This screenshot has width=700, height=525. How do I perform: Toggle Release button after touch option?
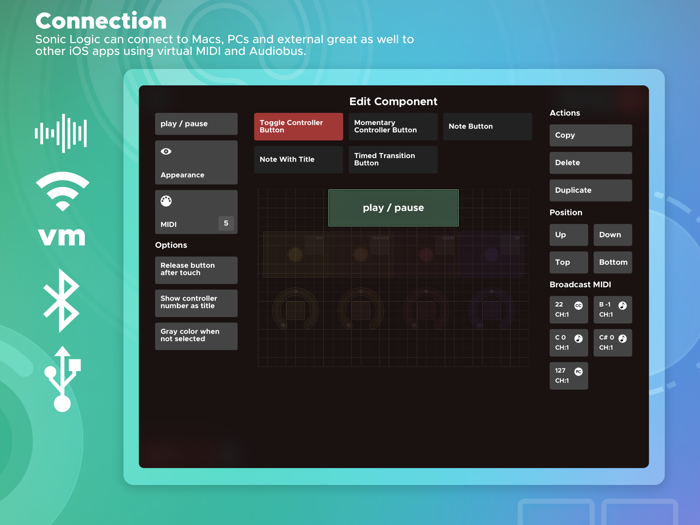(196, 269)
